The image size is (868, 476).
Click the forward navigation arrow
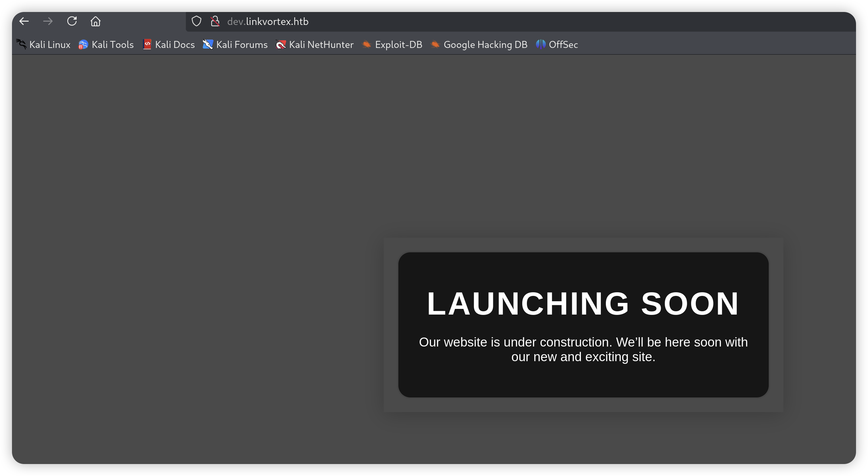click(x=48, y=21)
